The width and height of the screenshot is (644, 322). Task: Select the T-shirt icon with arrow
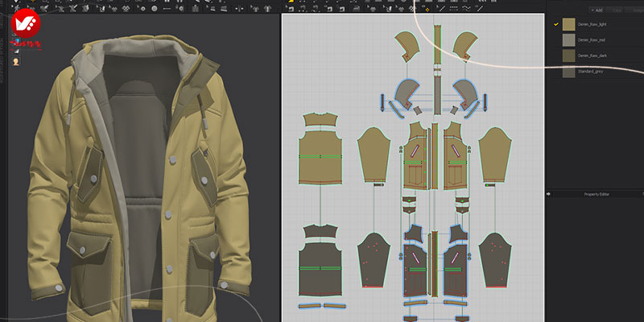[x=254, y=8]
